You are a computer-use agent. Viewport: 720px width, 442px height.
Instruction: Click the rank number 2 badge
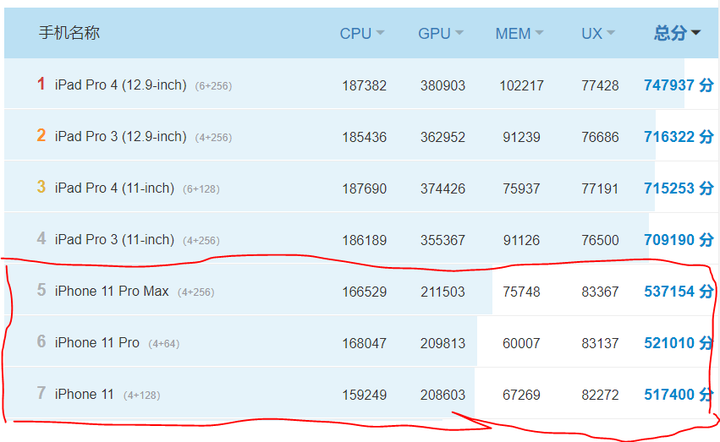coord(41,135)
